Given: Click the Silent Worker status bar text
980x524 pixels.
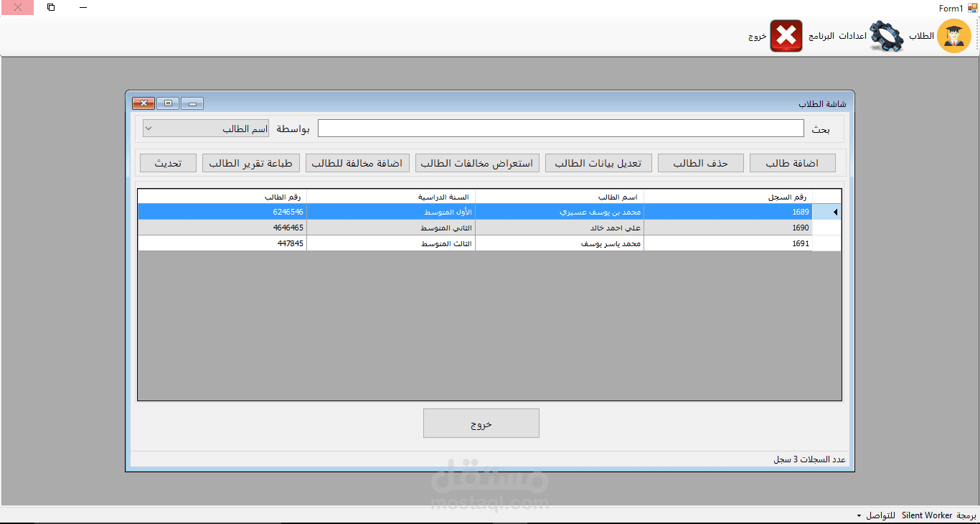Looking at the screenshot, I should pos(927,515).
